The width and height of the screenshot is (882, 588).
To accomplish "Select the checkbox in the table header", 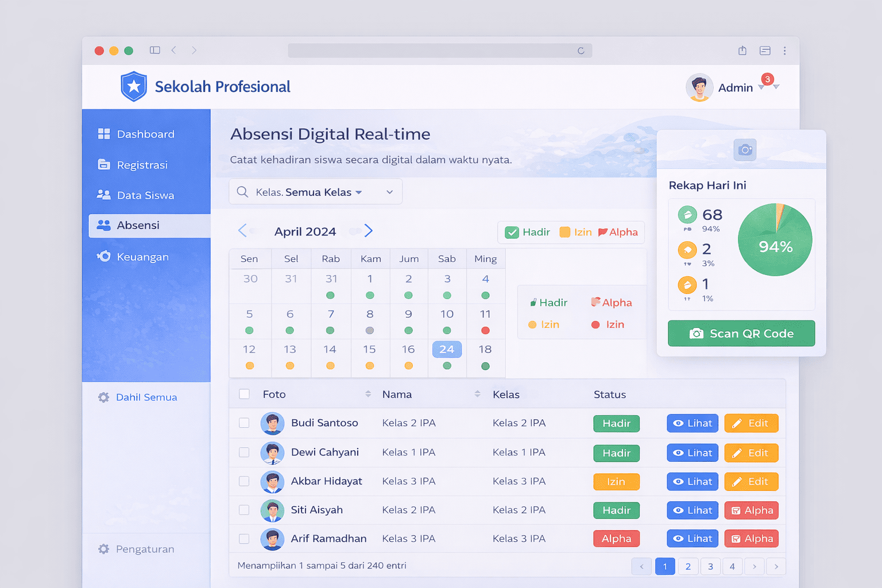I will 244,394.
